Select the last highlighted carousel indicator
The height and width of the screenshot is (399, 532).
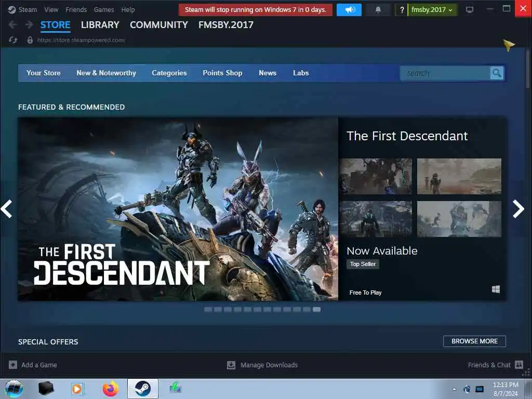point(316,310)
